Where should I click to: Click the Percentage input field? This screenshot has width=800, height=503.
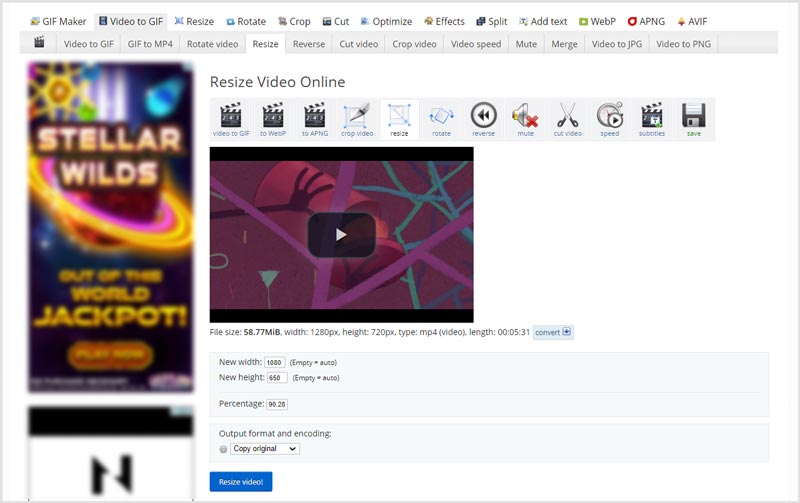(x=277, y=404)
